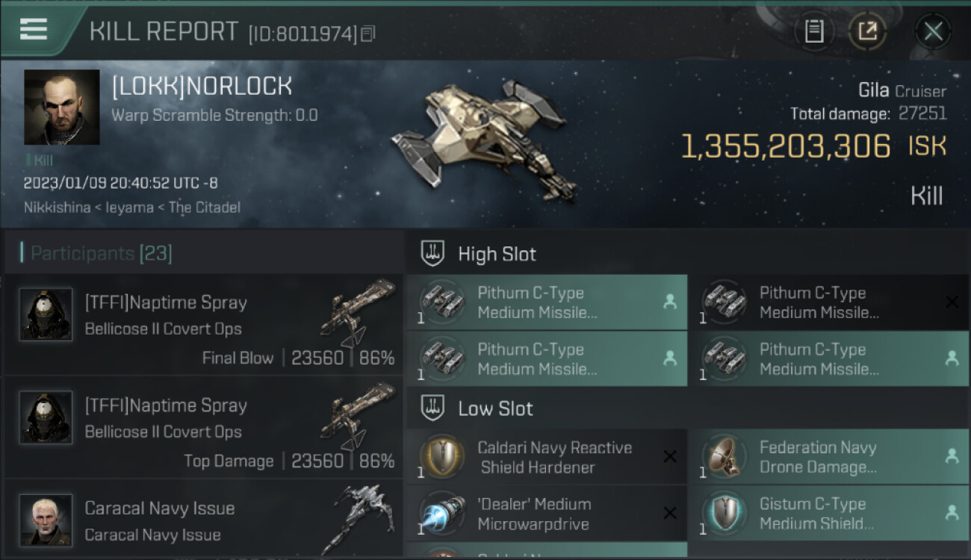
Task: Open the Federation Navy Drone Damage module
Action: 828,457
